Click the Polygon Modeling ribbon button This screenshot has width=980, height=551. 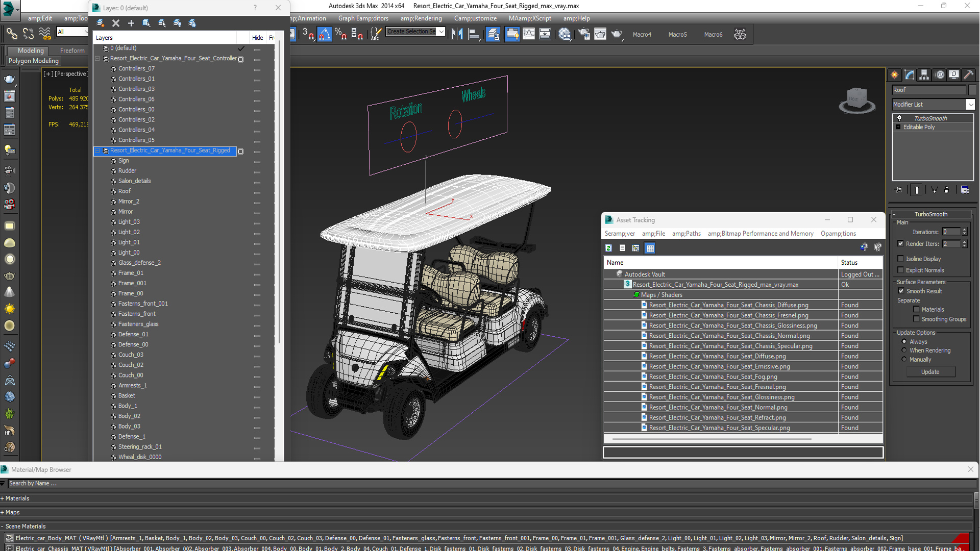pyautogui.click(x=34, y=61)
